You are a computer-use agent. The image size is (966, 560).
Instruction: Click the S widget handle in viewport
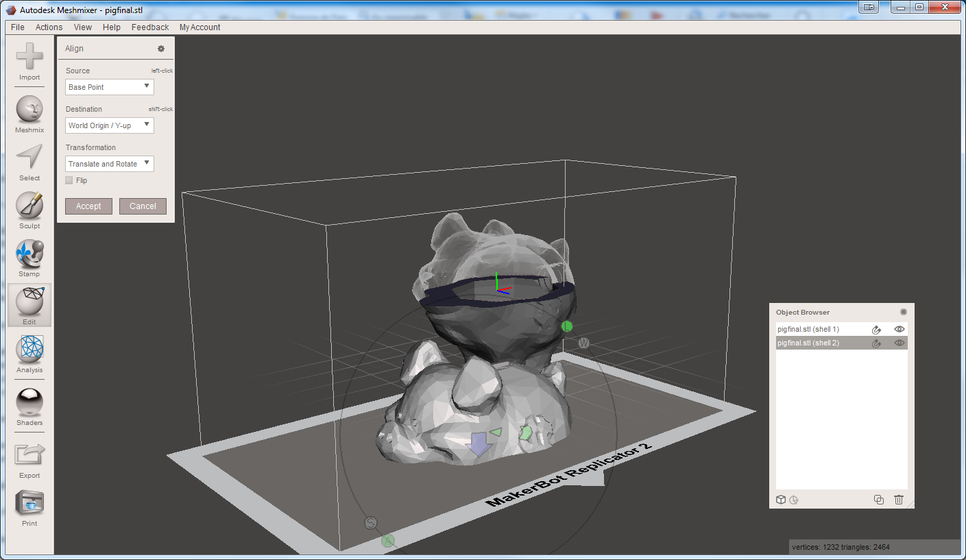(371, 524)
